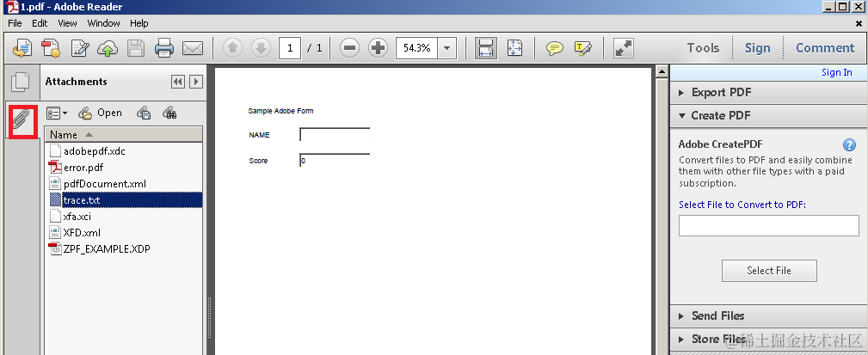The image size is (868, 355).
Task: Click the paperclip Attachments panel icon
Action: [22, 120]
